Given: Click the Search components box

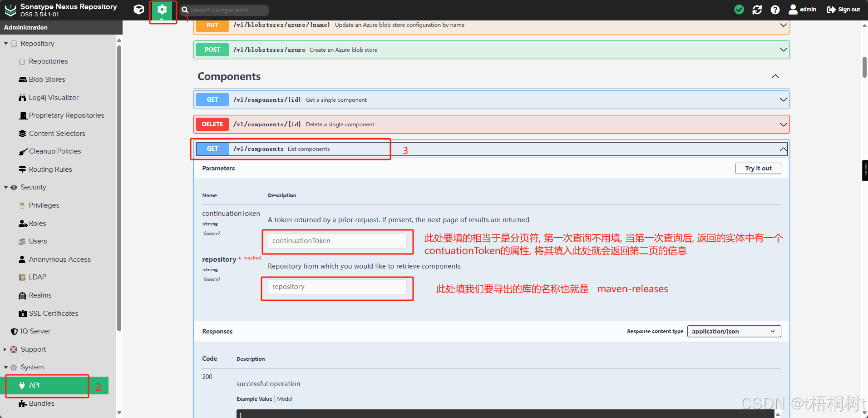Looking at the screenshot, I should (224, 10).
